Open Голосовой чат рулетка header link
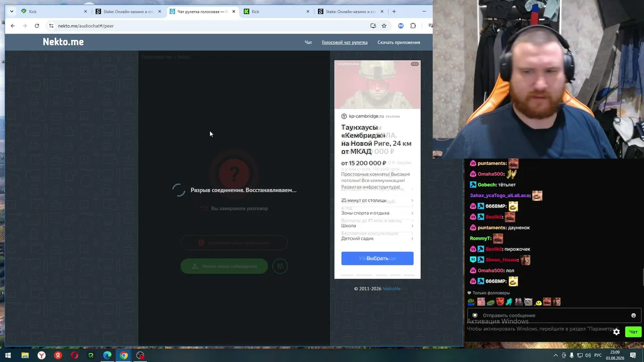 [345, 42]
